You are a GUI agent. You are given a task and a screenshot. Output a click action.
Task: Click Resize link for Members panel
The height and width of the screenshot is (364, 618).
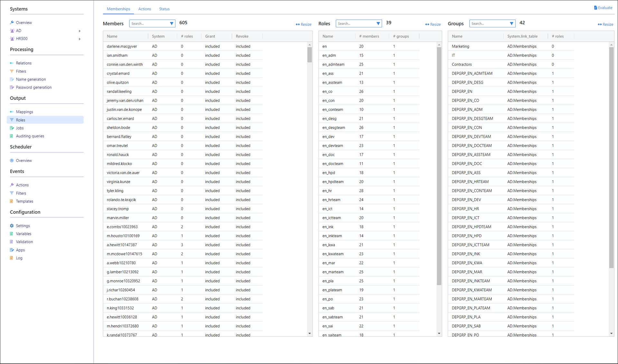(304, 24)
